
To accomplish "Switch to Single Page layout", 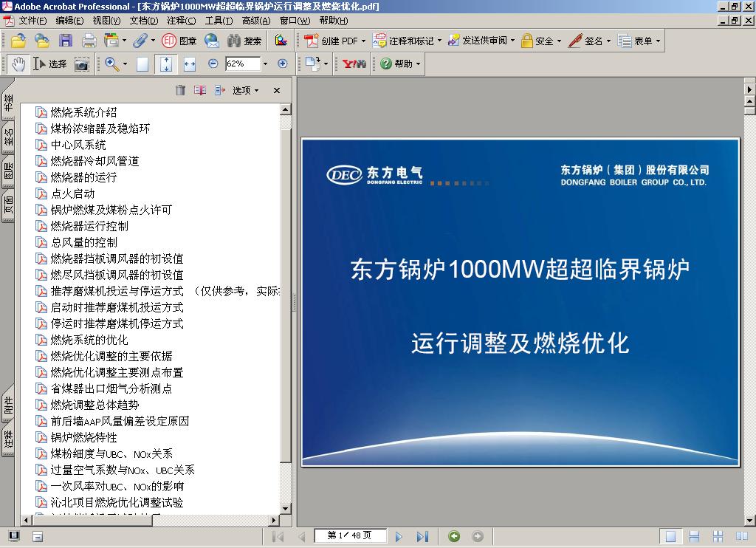I will click(670, 536).
